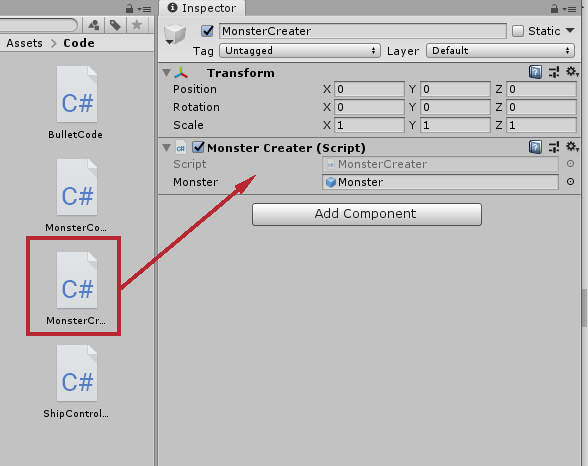Click the Scale label in Transform

[x=188, y=125]
